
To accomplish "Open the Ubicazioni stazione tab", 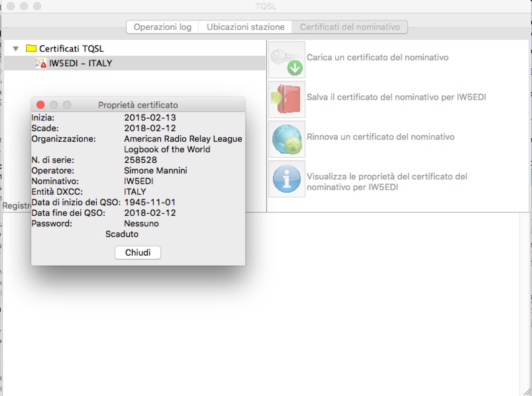I will click(x=245, y=27).
